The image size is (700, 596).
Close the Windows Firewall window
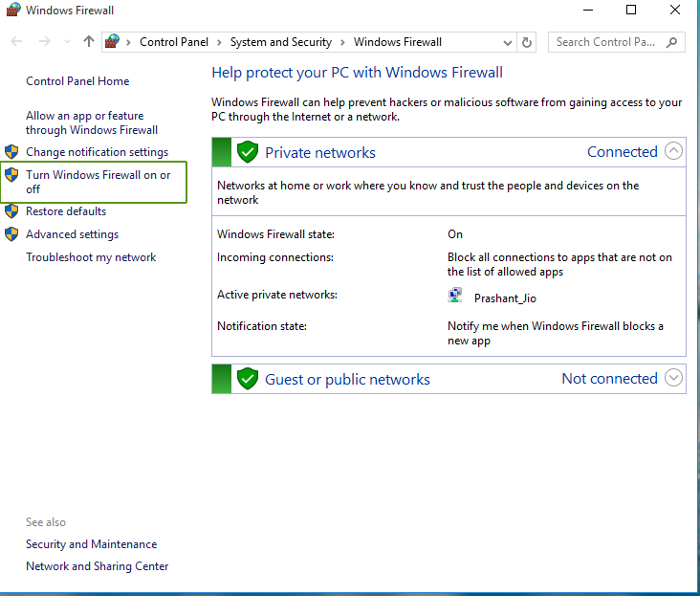[x=675, y=10]
